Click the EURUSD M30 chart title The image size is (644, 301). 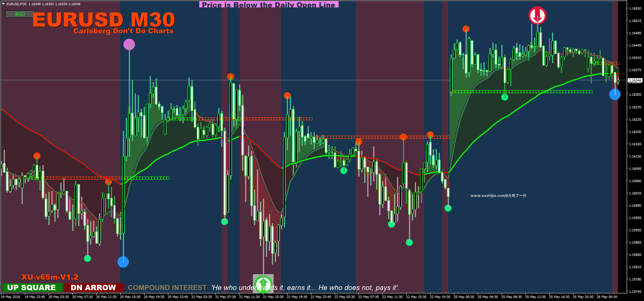click(104, 20)
